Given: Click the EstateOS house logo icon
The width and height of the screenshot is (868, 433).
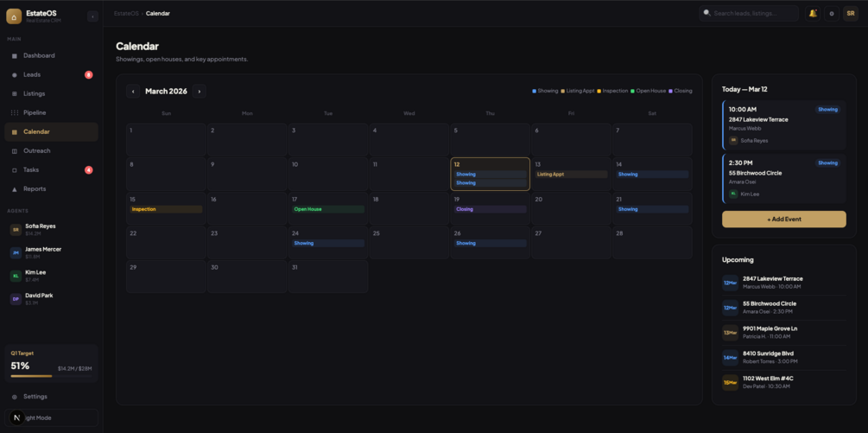Looking at the screenshot, I should (x=14, y=16).
